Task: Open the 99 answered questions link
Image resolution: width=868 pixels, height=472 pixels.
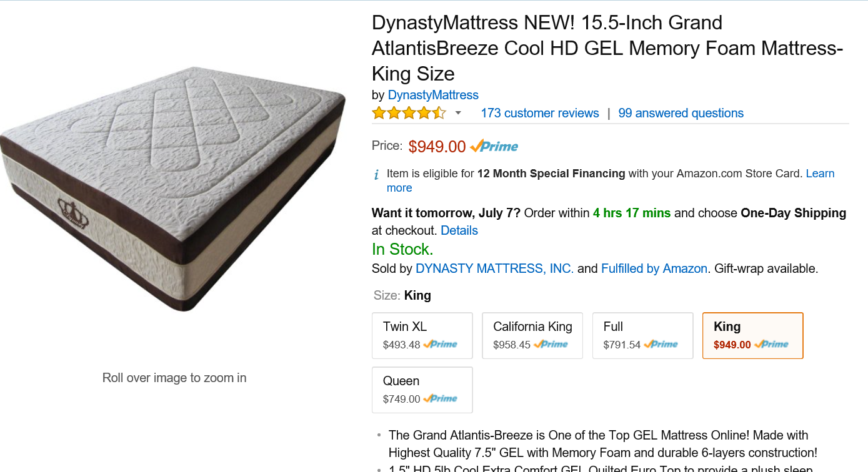Action: 681,113
